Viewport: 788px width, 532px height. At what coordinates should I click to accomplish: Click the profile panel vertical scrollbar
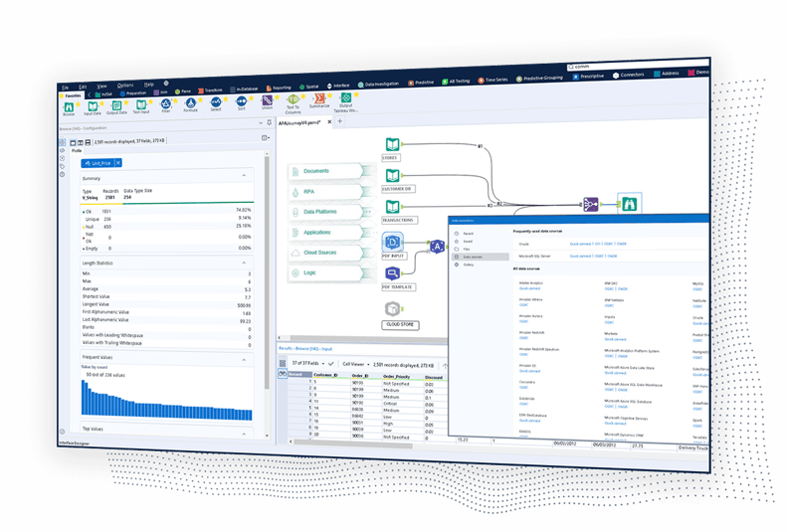(x=267, y=271)
